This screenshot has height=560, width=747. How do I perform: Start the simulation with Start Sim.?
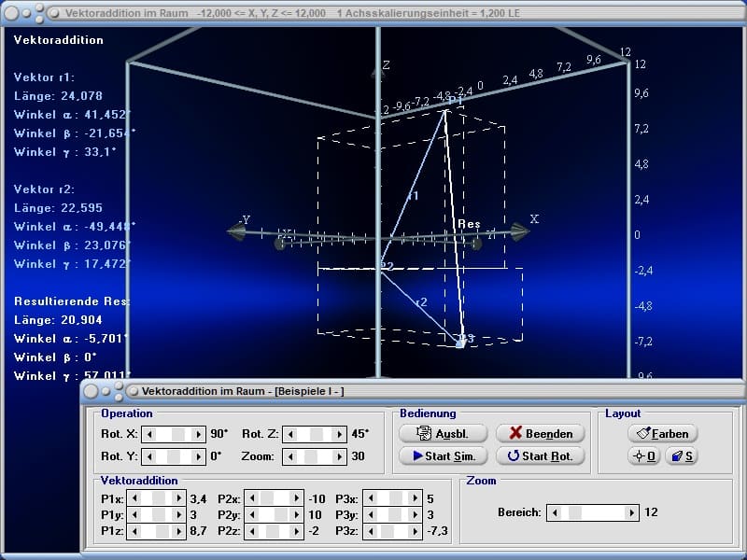[443, 455]
